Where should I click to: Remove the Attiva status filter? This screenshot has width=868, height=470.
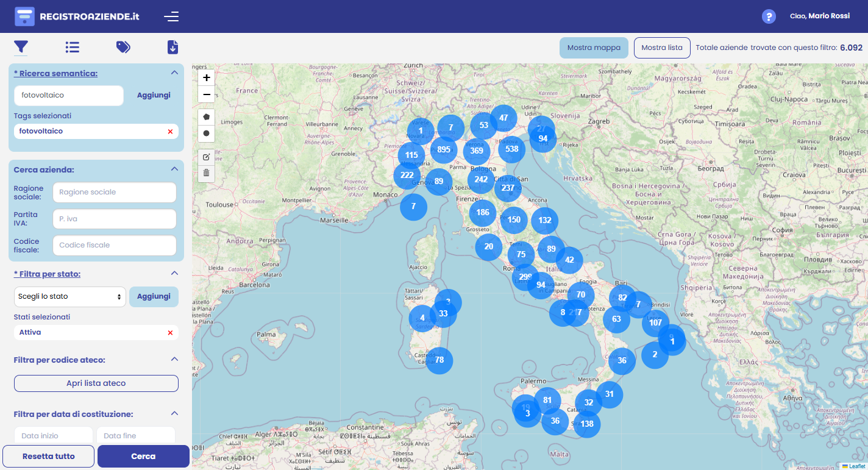click(170, 333)
